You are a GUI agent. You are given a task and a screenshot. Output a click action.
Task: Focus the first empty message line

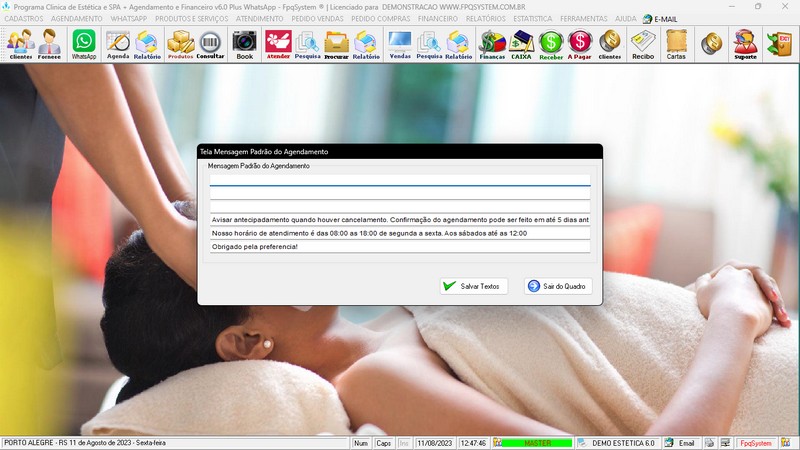point(400,180)
